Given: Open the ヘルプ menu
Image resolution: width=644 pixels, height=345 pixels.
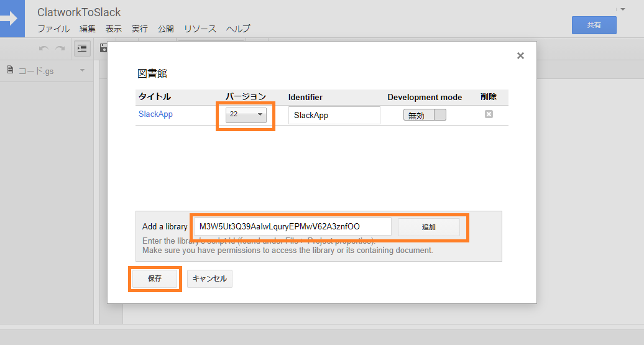Looking at the screenshot, I should tap(238, 29).
